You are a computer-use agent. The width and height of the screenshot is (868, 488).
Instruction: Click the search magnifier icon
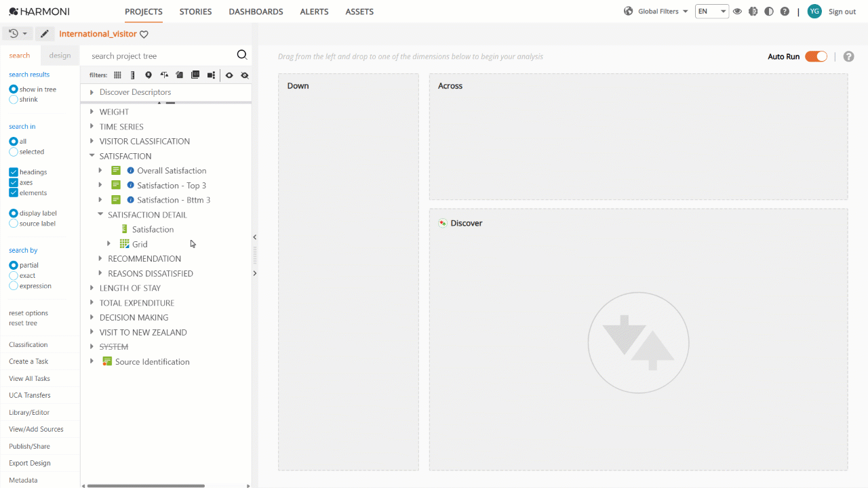(x=241, y=55)
